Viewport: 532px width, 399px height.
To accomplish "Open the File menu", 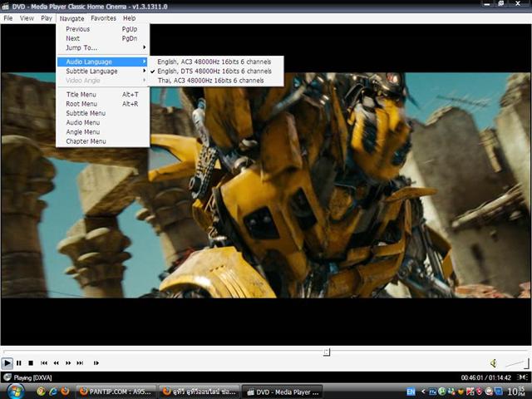I will pyautogui.click(x=8, y=18).
